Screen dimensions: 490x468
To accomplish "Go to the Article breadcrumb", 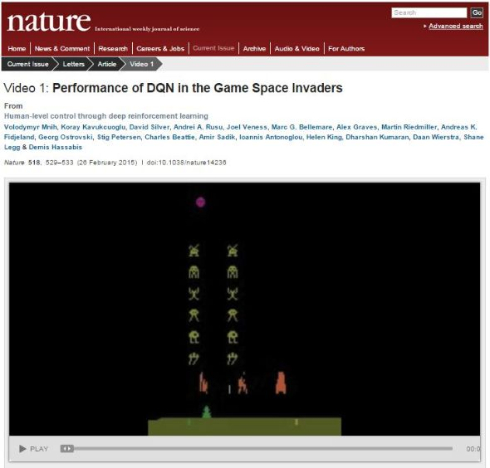I will (x=107, y=64).
